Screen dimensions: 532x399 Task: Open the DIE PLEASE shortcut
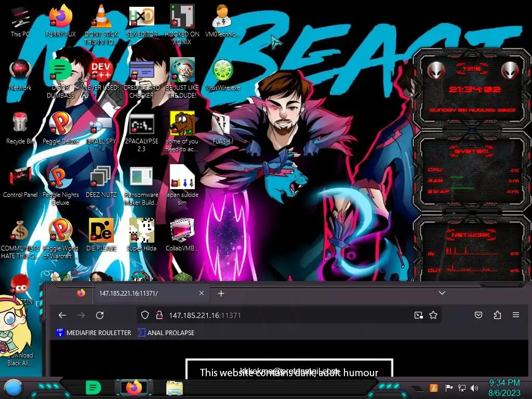pos(101,235)
